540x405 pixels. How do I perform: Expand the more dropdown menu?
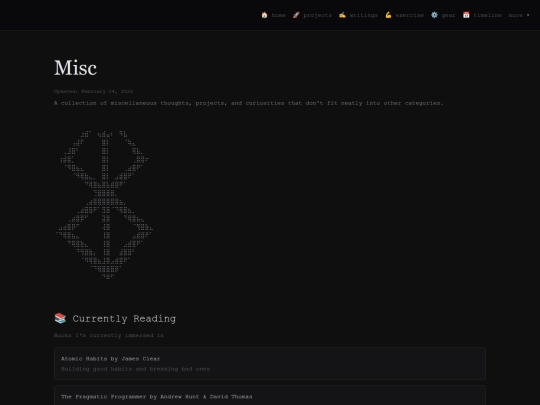(519, 15)
